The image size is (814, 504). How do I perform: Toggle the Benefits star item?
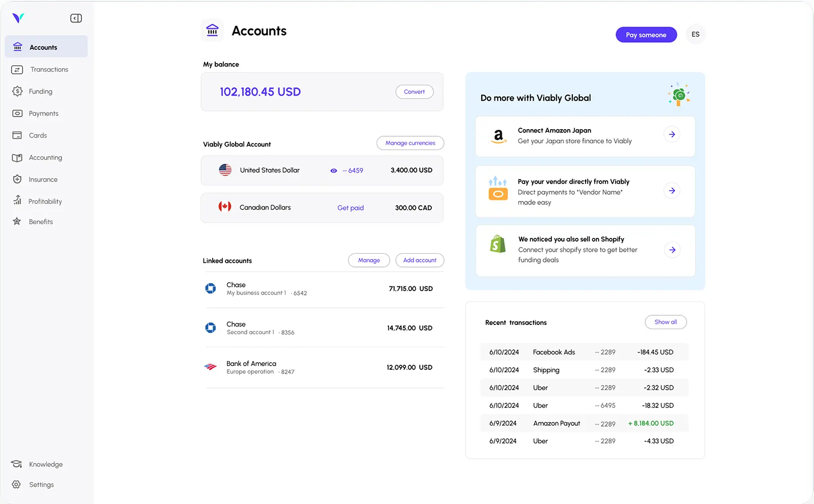[x=17, y=221]
